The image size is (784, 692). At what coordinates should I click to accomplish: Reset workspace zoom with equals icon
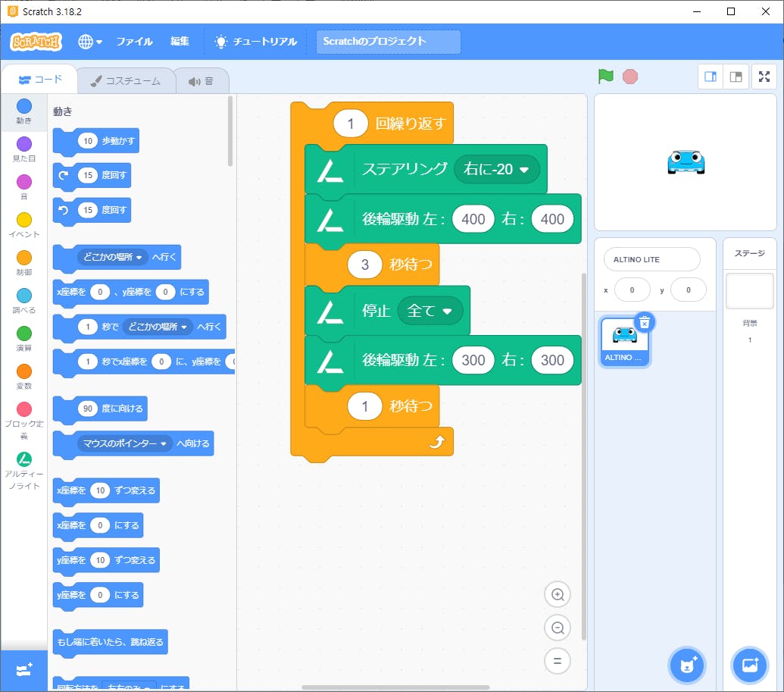coord(558,661)
